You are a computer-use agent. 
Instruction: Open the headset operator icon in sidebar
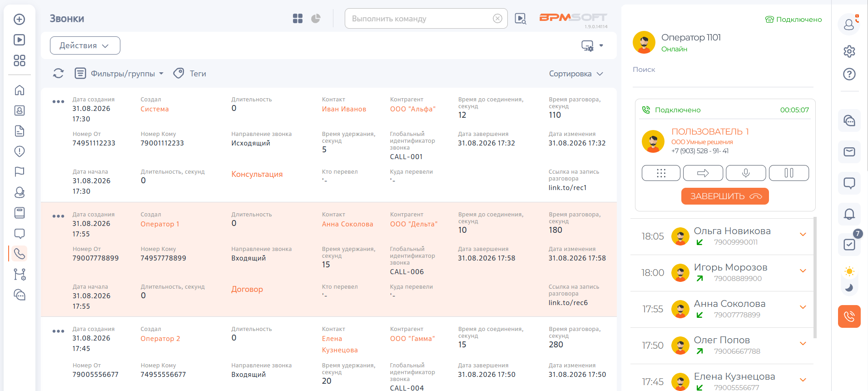(x=20, y=192)
